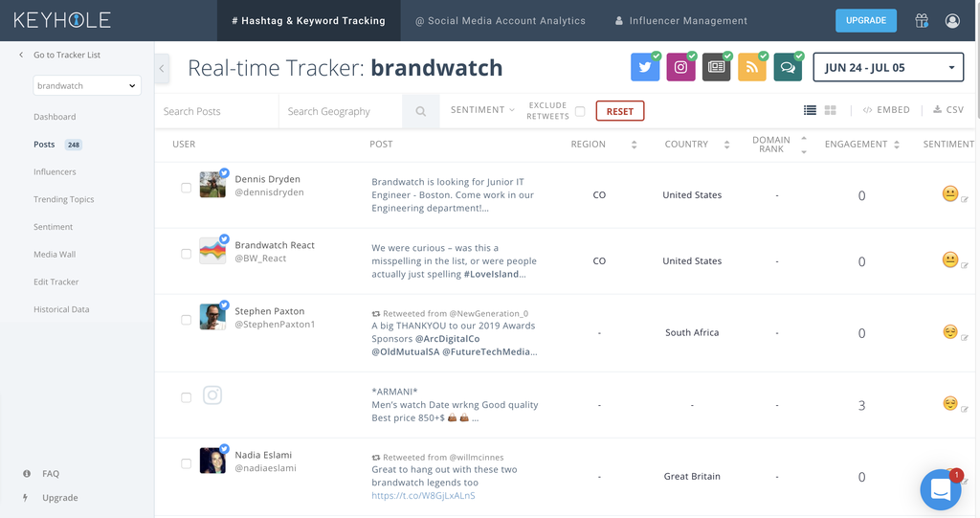980x518 pixels.
Task: Open the gift box icon
Action: 922,20
